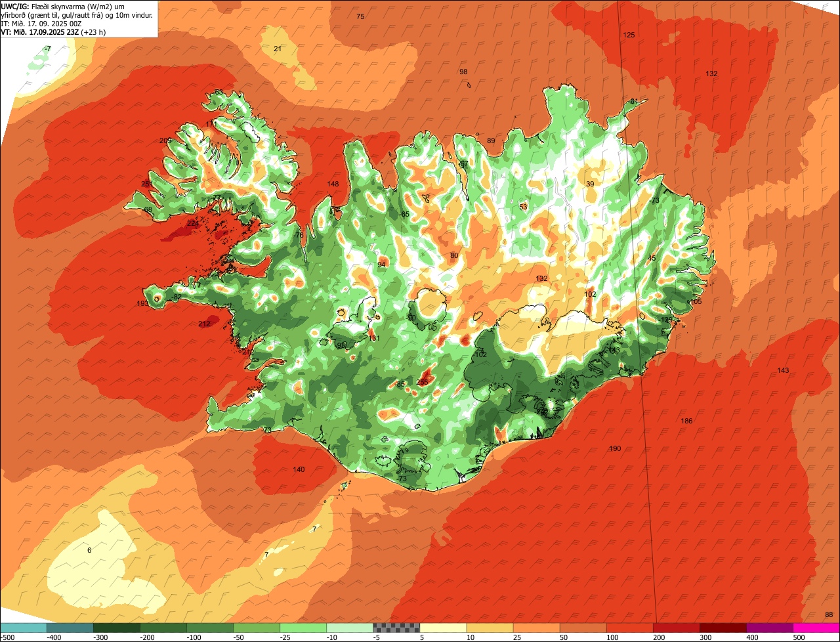The image size is (840, 642).
Task: Click the value 53 in north Iceland
Action: (523, 207)
